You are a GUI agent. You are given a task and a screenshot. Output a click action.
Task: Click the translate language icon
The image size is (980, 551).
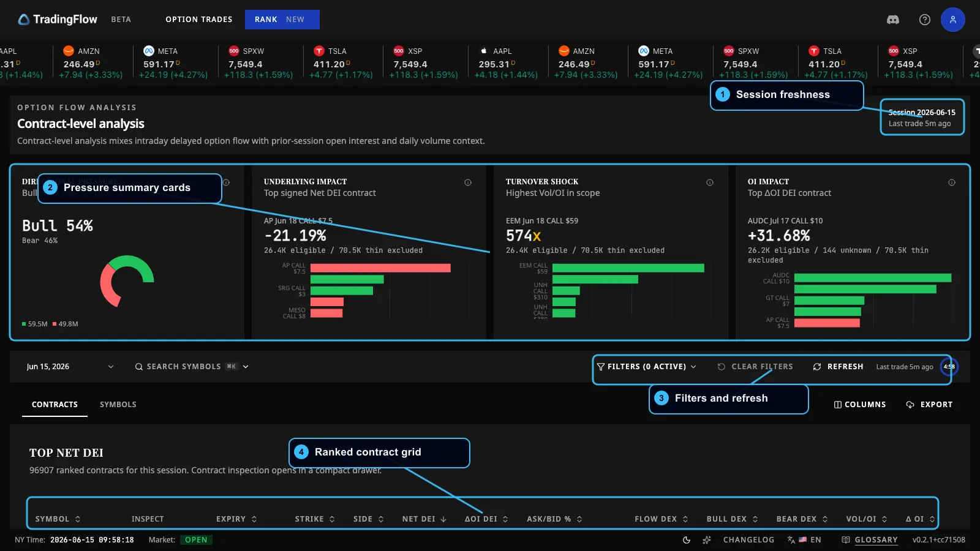(791, 540)
